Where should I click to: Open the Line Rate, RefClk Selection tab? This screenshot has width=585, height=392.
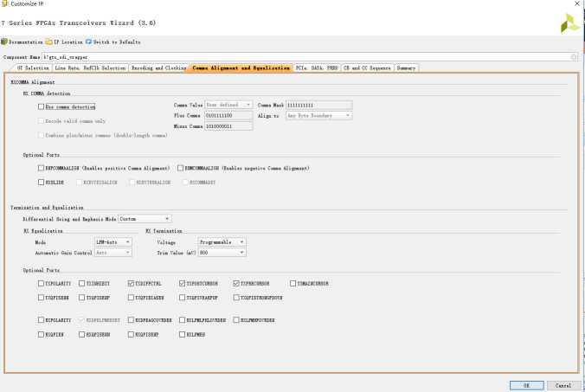[x=90, y=68]
